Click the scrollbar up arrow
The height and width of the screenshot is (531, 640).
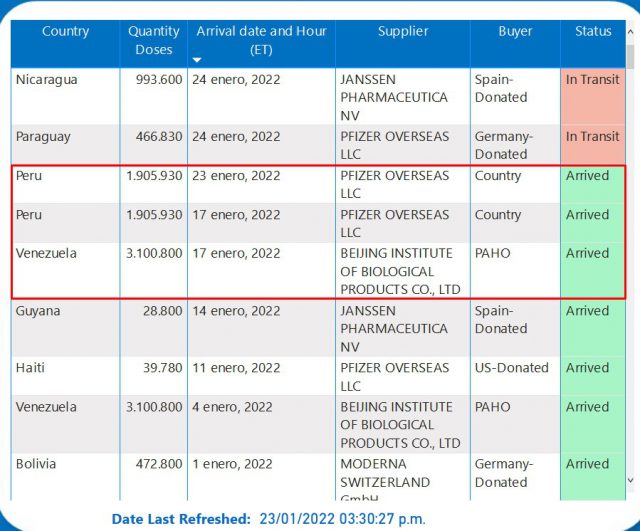click(629, 29)
